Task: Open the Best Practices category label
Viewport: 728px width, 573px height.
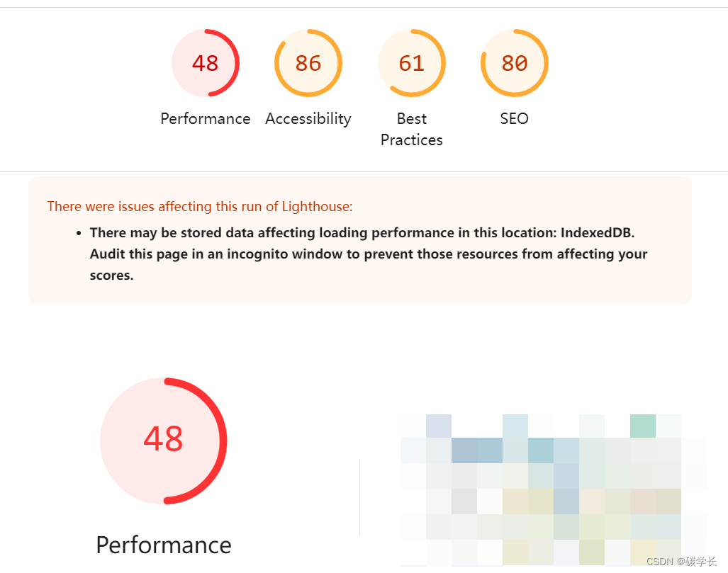Action: click(412, 130)
